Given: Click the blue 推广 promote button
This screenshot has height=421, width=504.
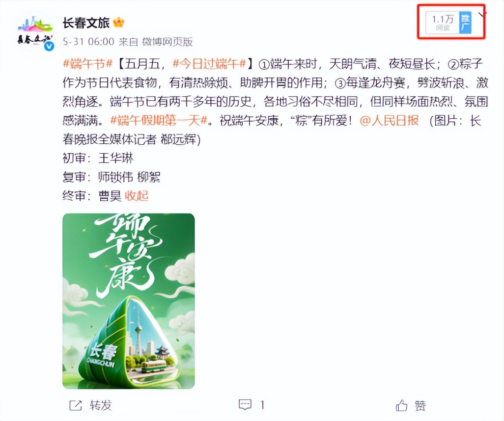Looking at the screenshot, I should click(x=465, y=23).
